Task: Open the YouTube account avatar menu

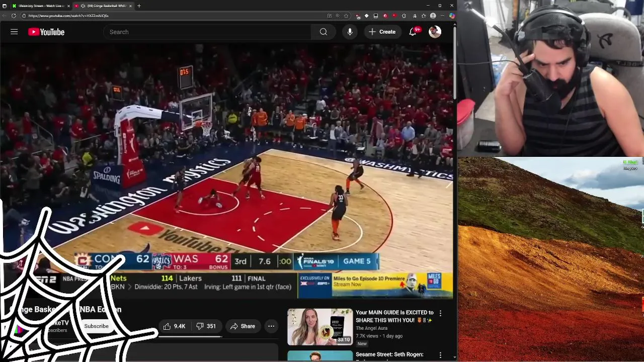Action: coord(435,32)
